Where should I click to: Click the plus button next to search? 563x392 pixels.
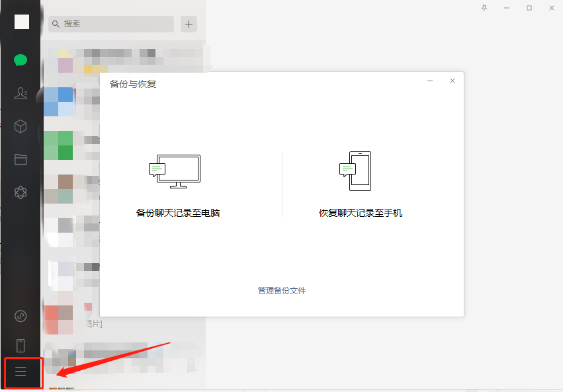[189, 24]
